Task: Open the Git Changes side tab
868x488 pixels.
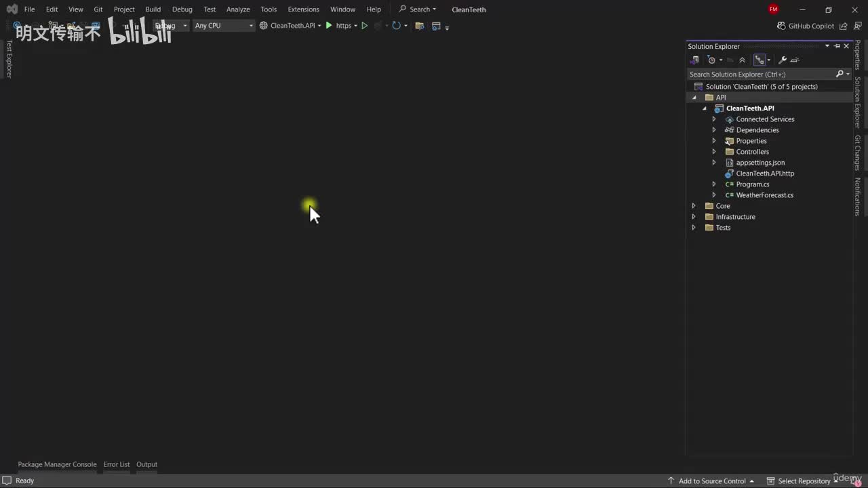Action: coord(857,152)
